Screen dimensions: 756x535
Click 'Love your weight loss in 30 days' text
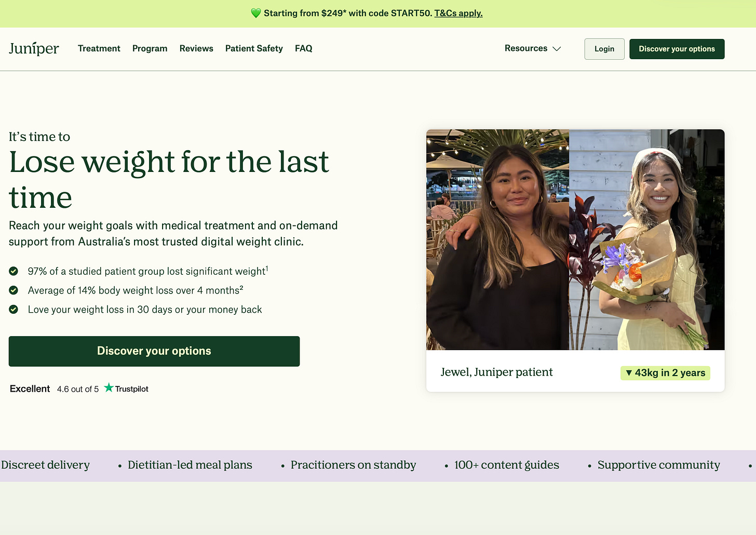[x=145, y=310]
